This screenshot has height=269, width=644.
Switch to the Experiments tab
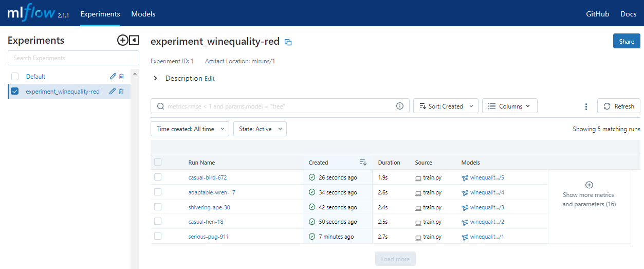point(100,14)
